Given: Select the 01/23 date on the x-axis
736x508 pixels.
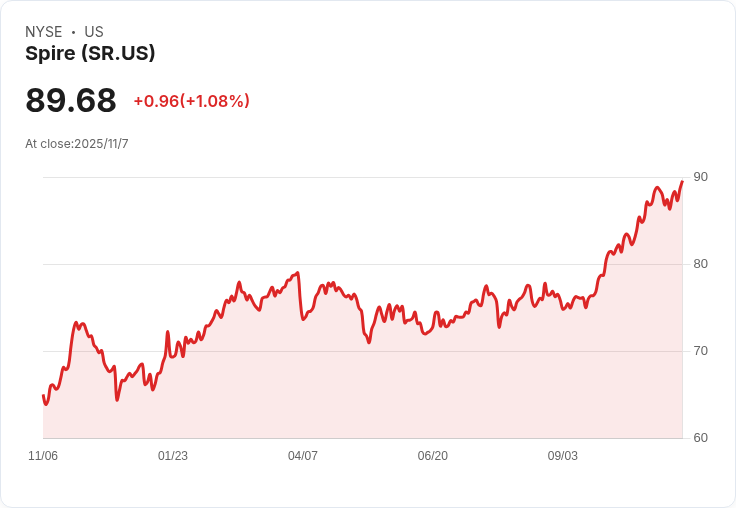Looking at the screenshot, I should pos(173,456).
